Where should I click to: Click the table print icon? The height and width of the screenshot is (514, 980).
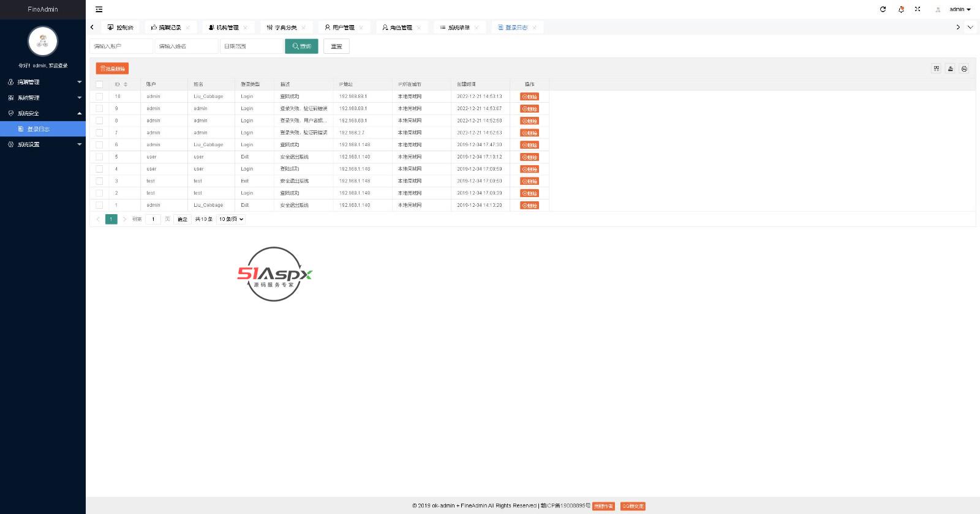point(964,69)
